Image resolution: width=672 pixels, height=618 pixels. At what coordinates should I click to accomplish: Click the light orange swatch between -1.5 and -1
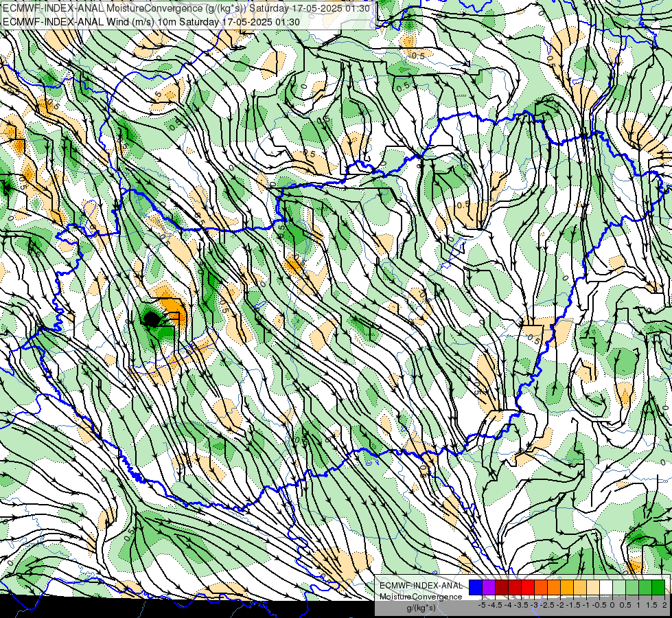[580, 588]
